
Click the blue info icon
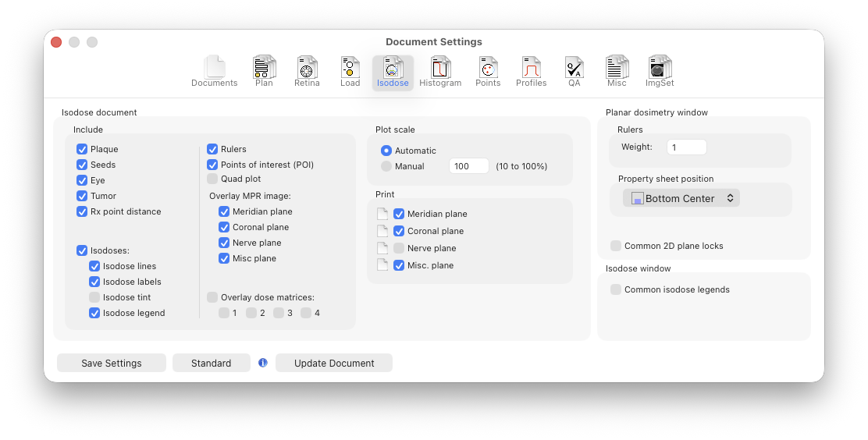coord(263,363)
